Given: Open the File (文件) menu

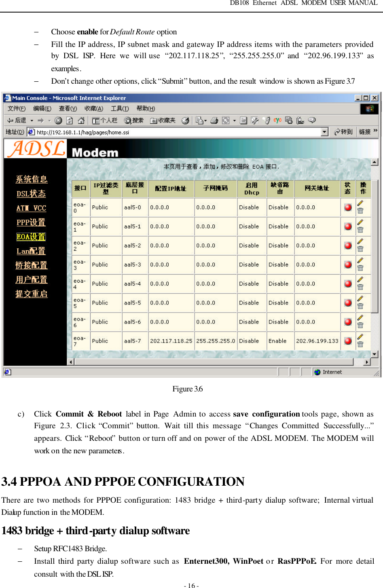Looking at the screenshot, I should [x=17, y=108].
